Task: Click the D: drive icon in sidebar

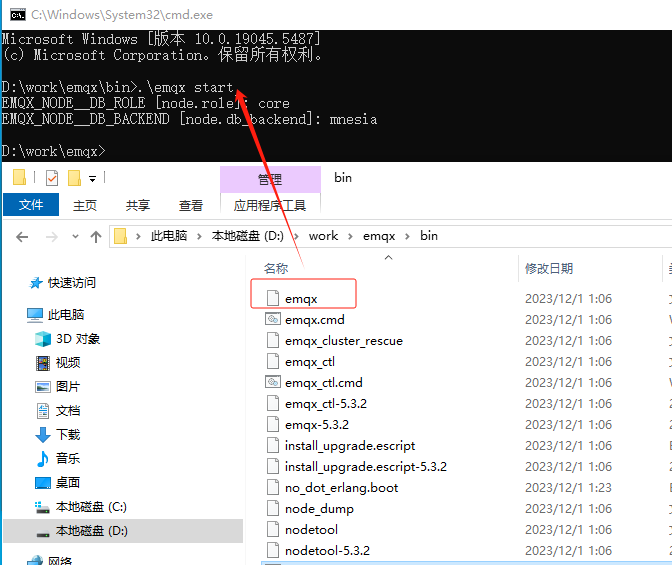Action: pyautogui.click(x=43, y=534)
